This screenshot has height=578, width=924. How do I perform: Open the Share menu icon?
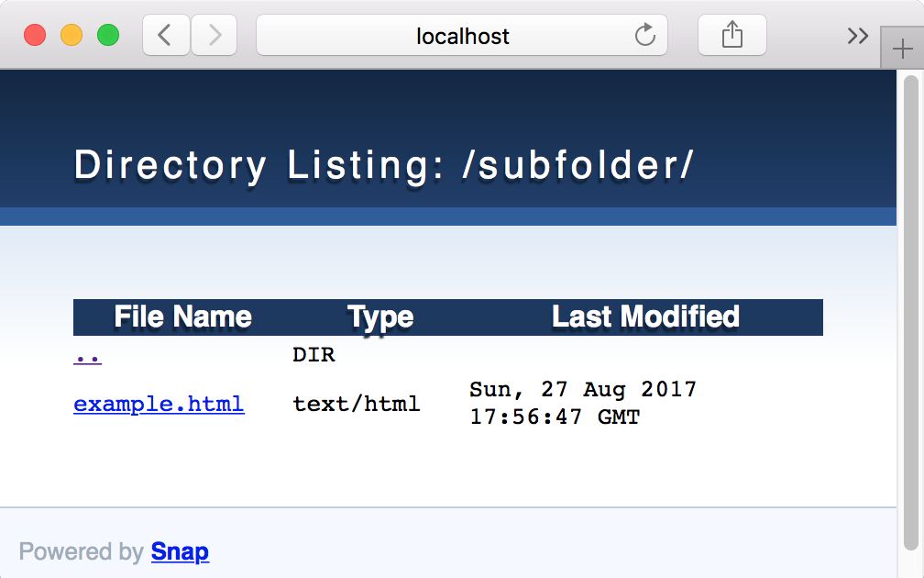tap(731, 35)
